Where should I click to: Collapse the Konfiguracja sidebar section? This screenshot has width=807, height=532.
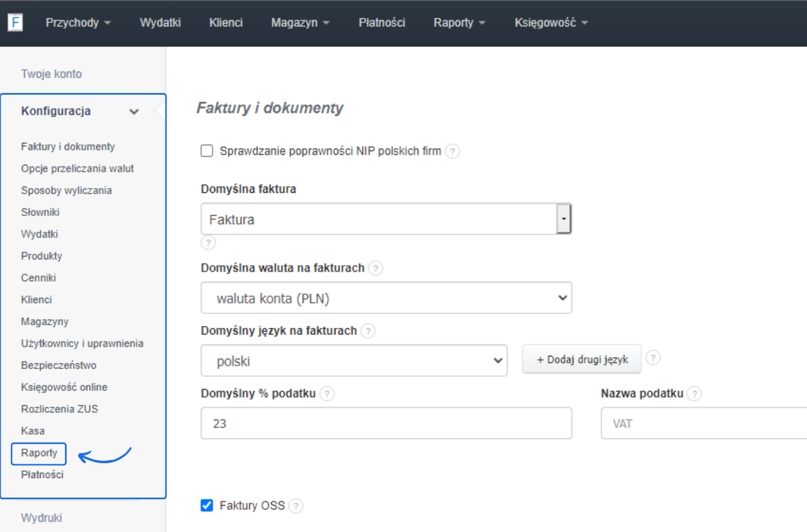[x=134, y=111]
